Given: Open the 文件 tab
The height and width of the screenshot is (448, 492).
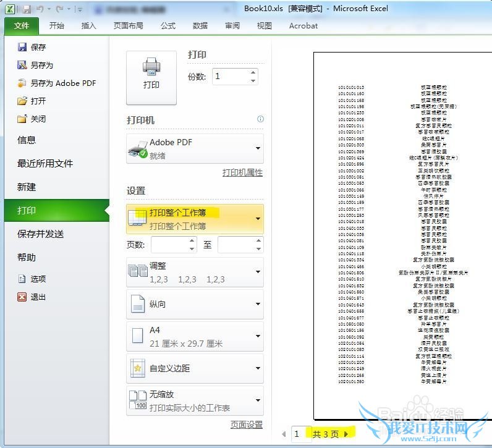Looking at the screenshot, I should point(22,26).
